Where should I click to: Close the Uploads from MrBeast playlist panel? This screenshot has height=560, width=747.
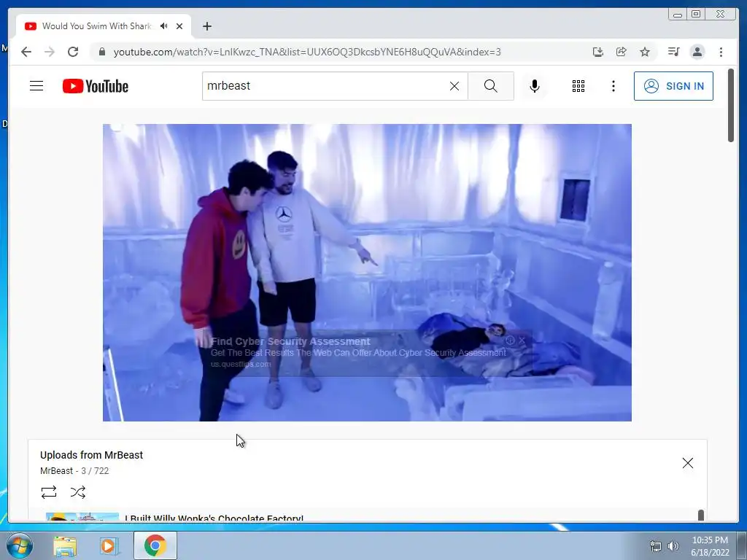[687, 463]
